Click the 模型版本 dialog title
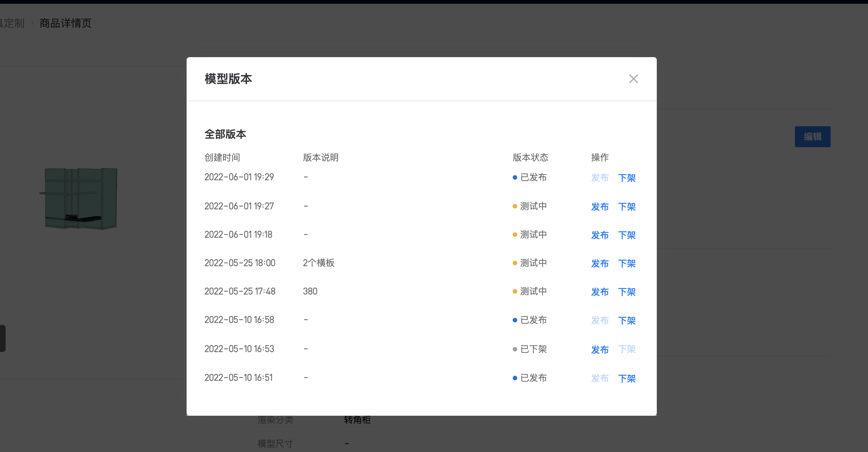Image resolution: width=868 pixels, height=452 pixels. [x=228, y=79]
